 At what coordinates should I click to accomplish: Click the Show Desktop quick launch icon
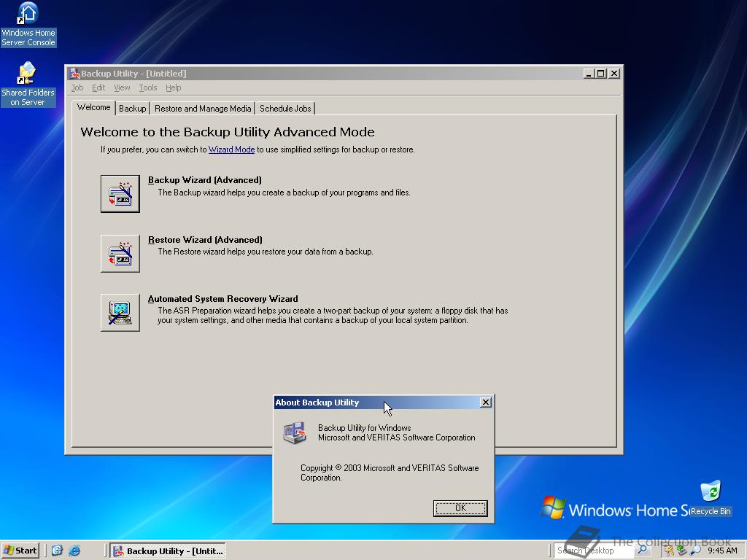(x=57, y=551)
